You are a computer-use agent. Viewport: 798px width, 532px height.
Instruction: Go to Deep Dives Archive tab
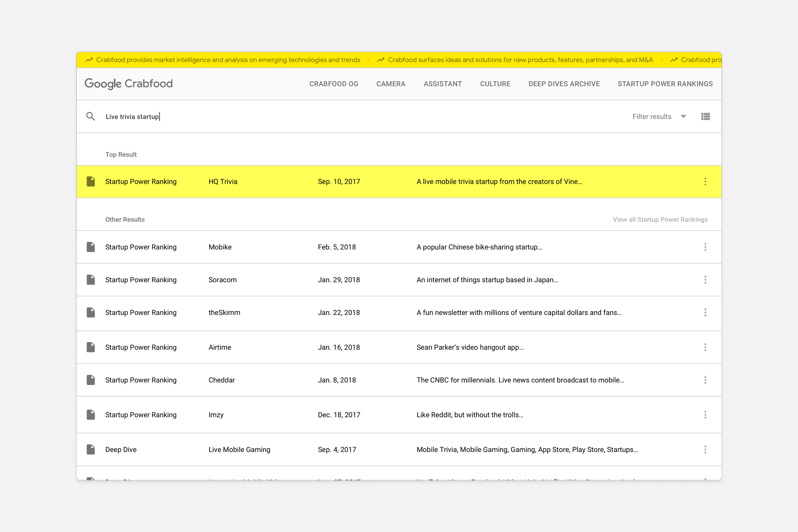click(564, 84)
